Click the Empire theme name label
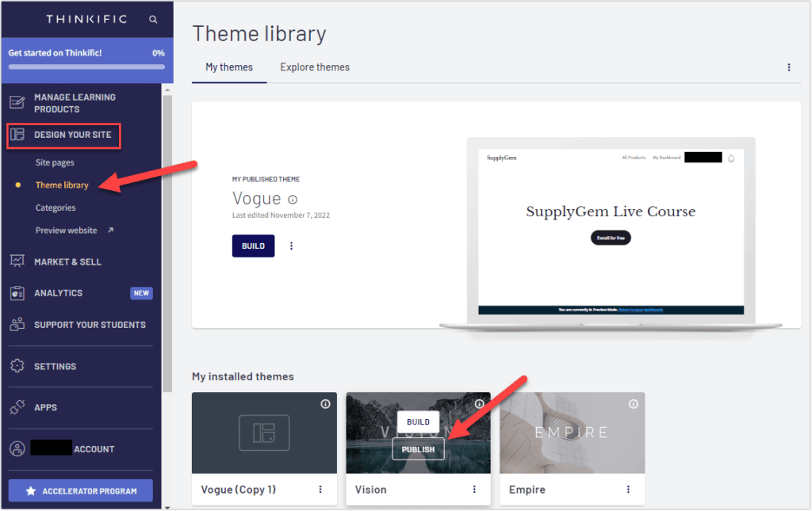The image size is (812, 511). click(x=527, y=490)
